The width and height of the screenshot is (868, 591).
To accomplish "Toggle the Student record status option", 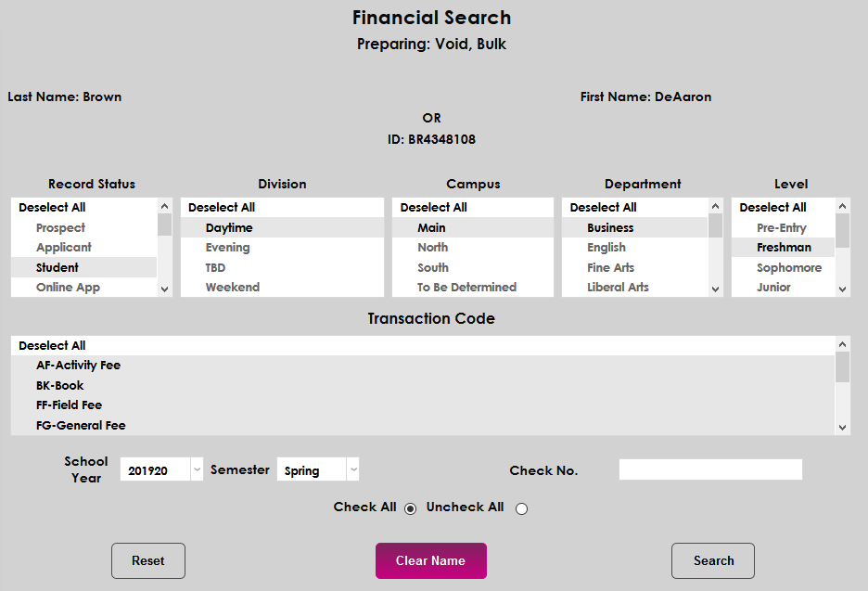I will (57, 267).
